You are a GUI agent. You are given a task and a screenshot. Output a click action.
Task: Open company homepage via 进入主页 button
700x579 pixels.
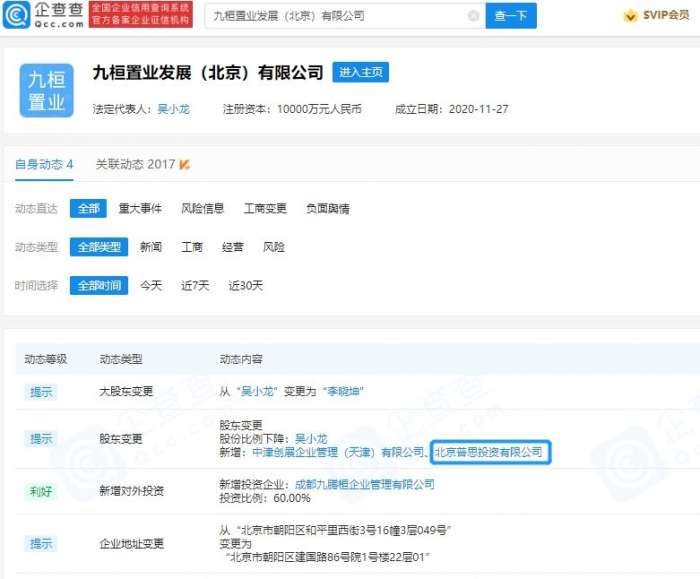tap(361, 73)
